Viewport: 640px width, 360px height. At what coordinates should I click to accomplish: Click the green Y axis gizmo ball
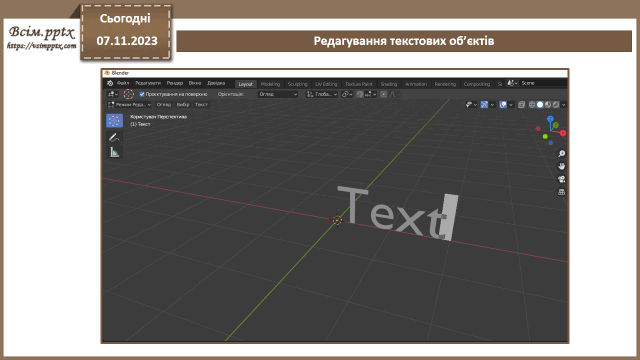[556, 125]
